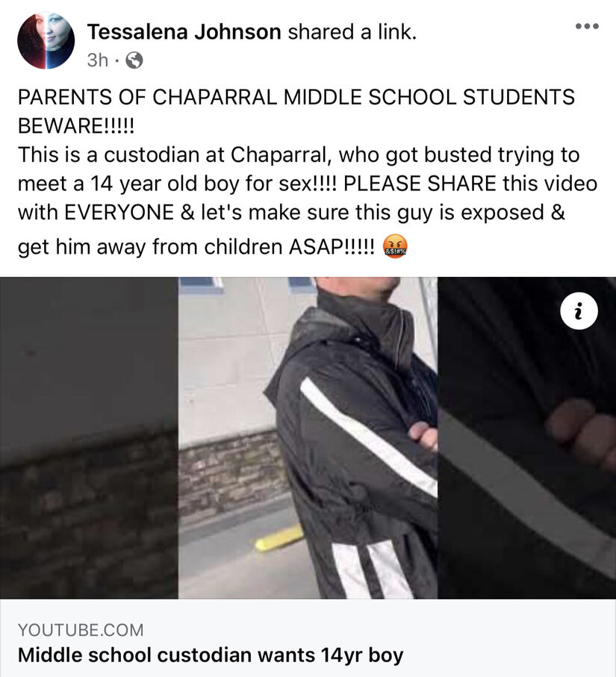This screenshot has width=616, height=677.
Task: Open the three-dot post options menu
Action: click(x=587, y=26)
